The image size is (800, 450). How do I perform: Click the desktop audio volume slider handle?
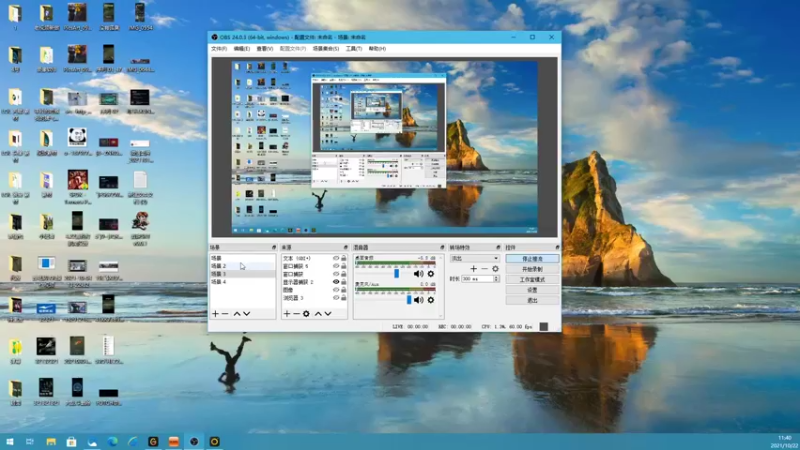click(396, 274)
